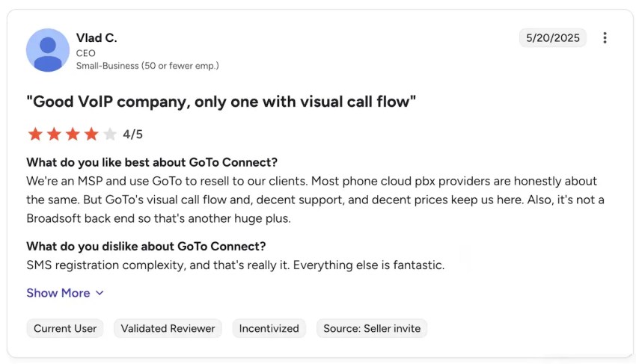Click Vlad C.'s profile avatar

[48, 50]
